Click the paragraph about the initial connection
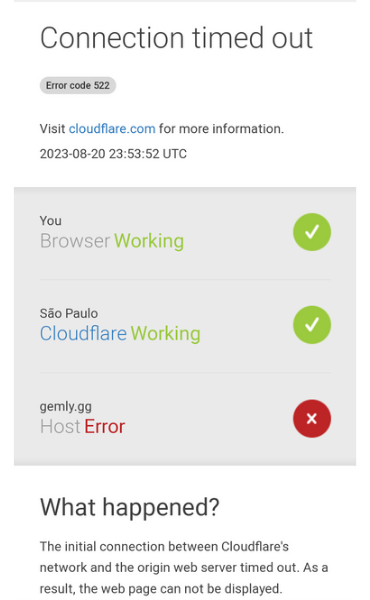The height and width of the screenshot is (600, 370). pyautogui.click(x=184, y=567)
